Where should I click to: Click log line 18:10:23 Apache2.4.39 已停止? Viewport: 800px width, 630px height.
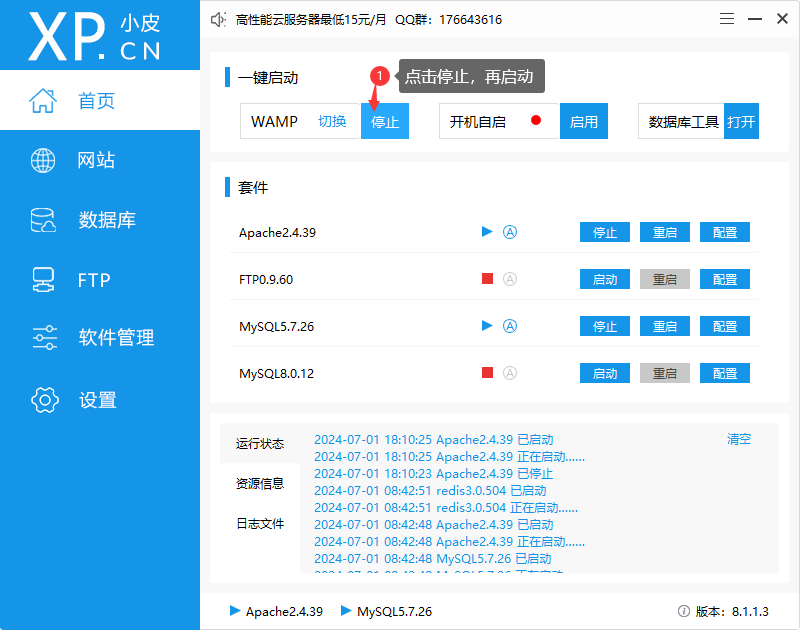tap(433, 473)
